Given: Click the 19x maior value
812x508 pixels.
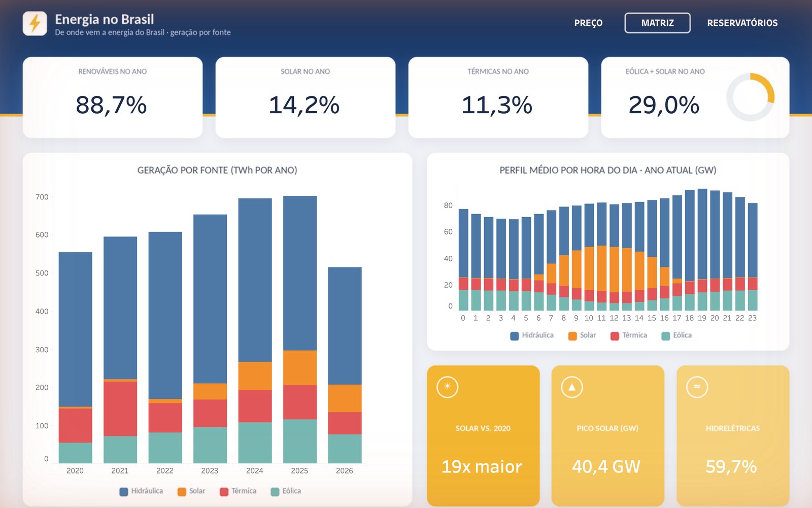Looking at the screenshot, I should pos(482,466).
